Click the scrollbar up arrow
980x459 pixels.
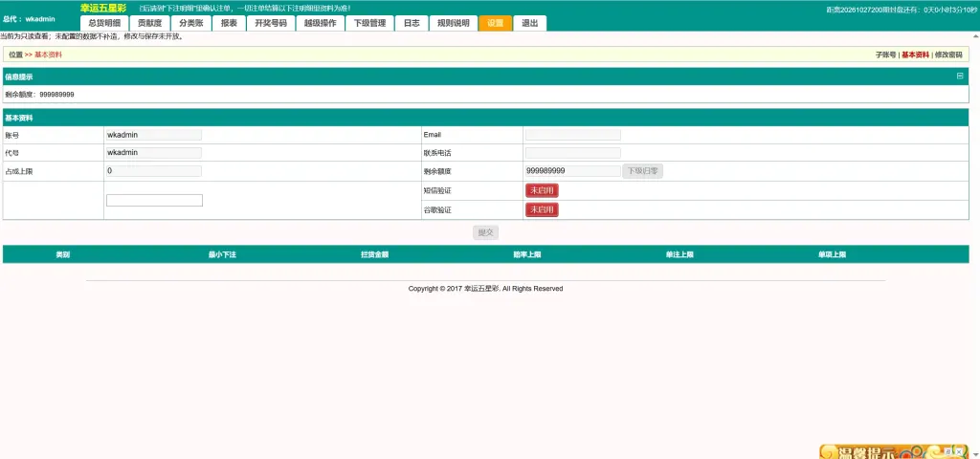(x=973, y=35)
